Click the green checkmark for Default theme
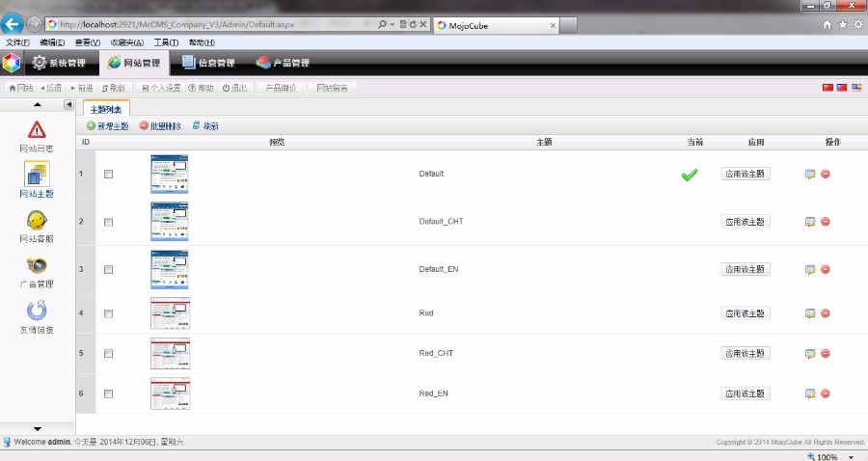The height and width of the screenshot is (461, 868). click(x=690, y=175)
